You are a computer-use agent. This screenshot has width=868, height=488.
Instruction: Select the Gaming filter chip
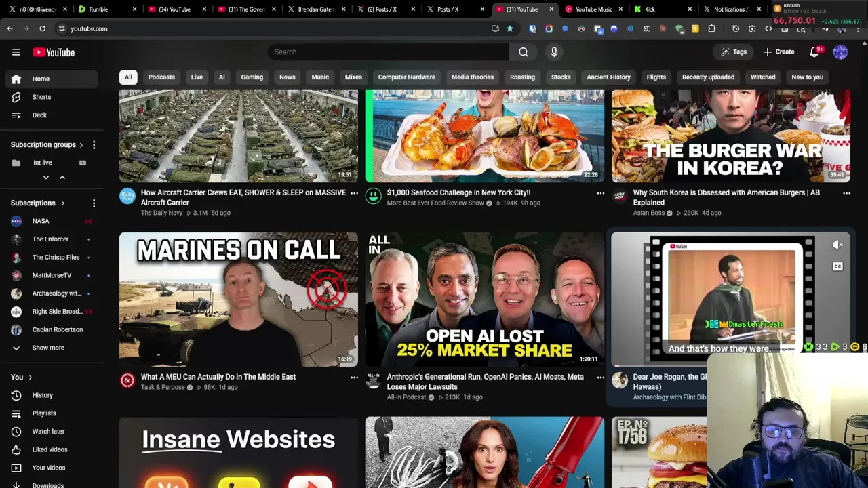[x=252, y=77]
